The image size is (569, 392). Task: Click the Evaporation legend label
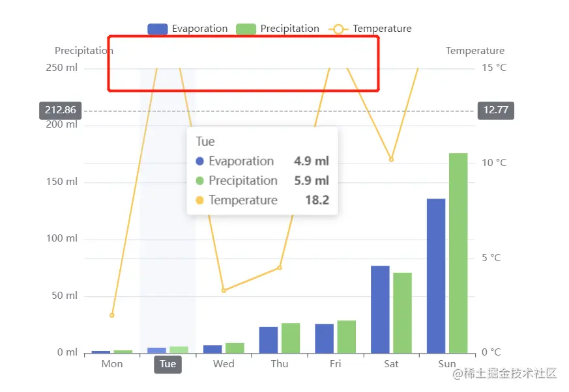199,29
